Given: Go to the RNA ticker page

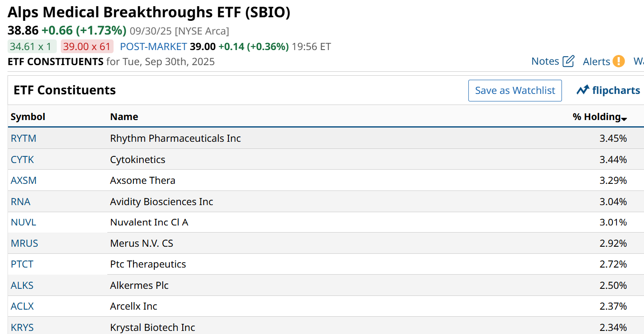Looking at the screenshot, I should point(20,202).
